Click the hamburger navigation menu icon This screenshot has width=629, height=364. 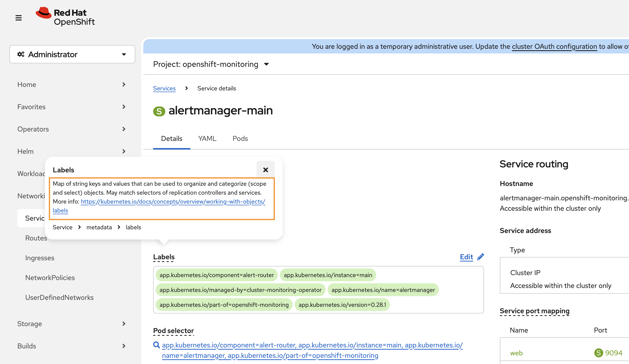click(x=19, y=18)
